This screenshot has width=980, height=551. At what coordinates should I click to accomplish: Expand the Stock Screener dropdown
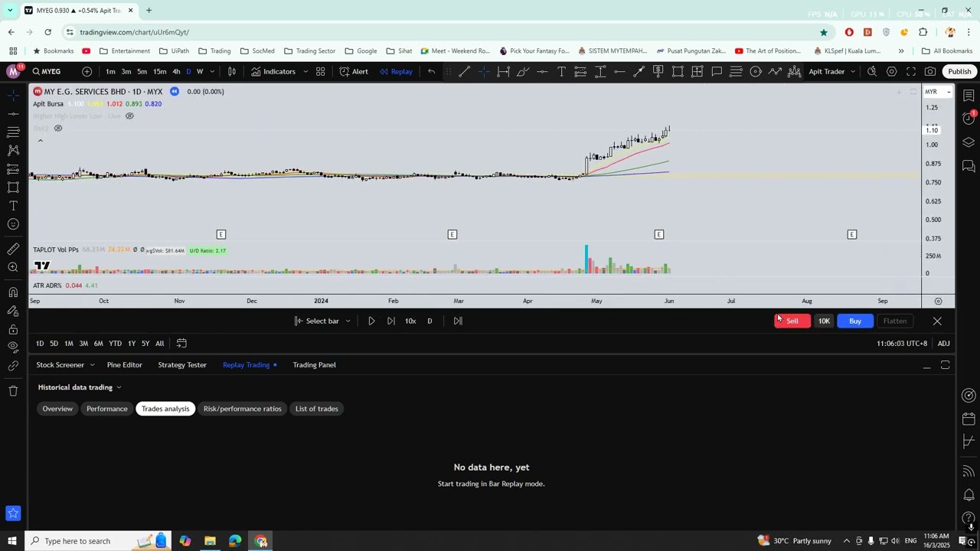point(92,365)
